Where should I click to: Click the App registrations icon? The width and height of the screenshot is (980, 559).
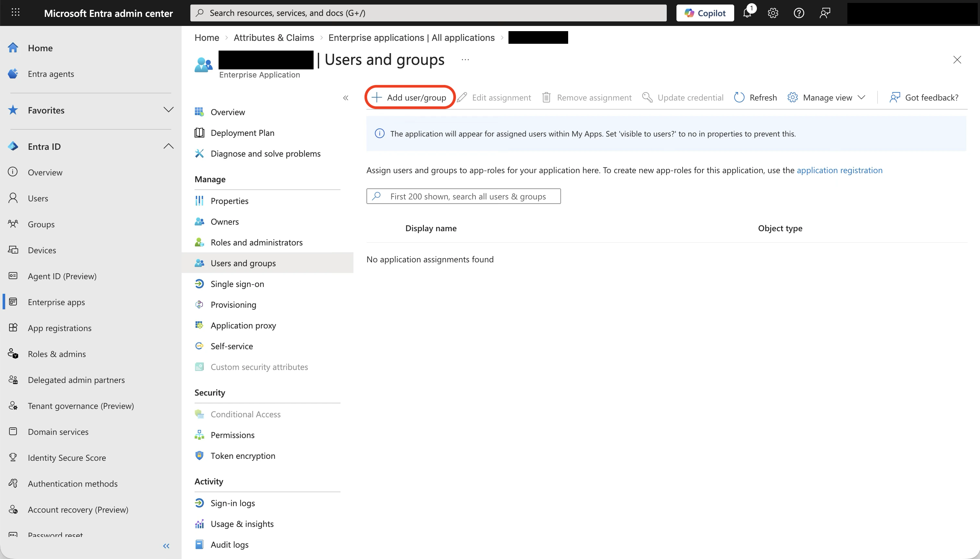point(13,327)
